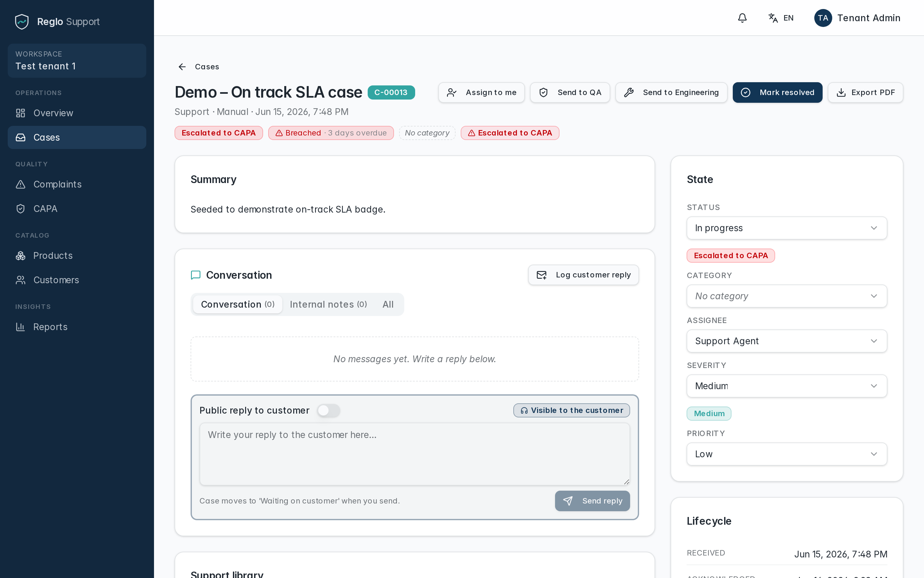The width and height of the screenshot is (924, 578).
Task: Click the Products boxes icon
Action: click(21, 256)
